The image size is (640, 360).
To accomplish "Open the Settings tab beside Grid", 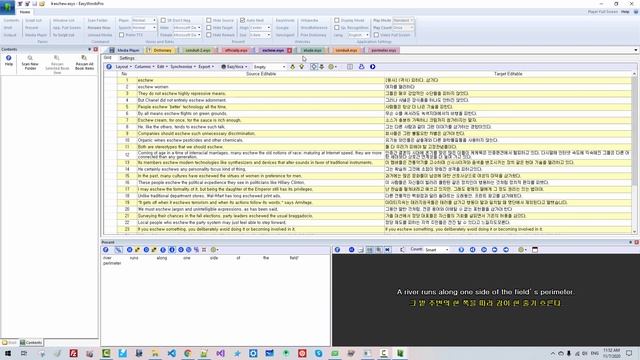I will (127, 58).
